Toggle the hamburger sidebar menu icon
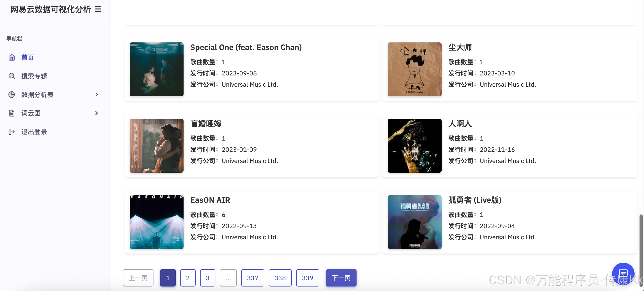 [x=98, y=9]
